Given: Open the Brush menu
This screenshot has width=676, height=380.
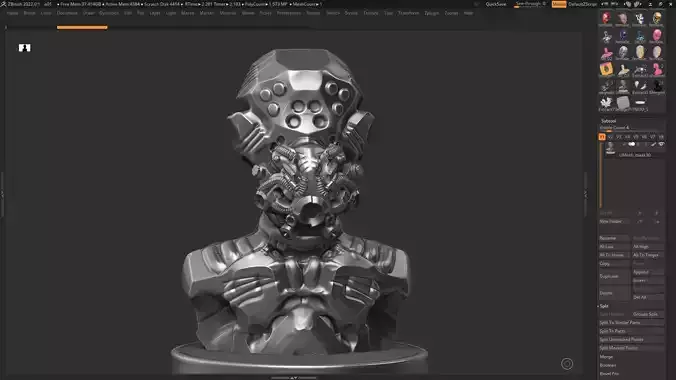Looking at the screenshot, I should 29,13.
